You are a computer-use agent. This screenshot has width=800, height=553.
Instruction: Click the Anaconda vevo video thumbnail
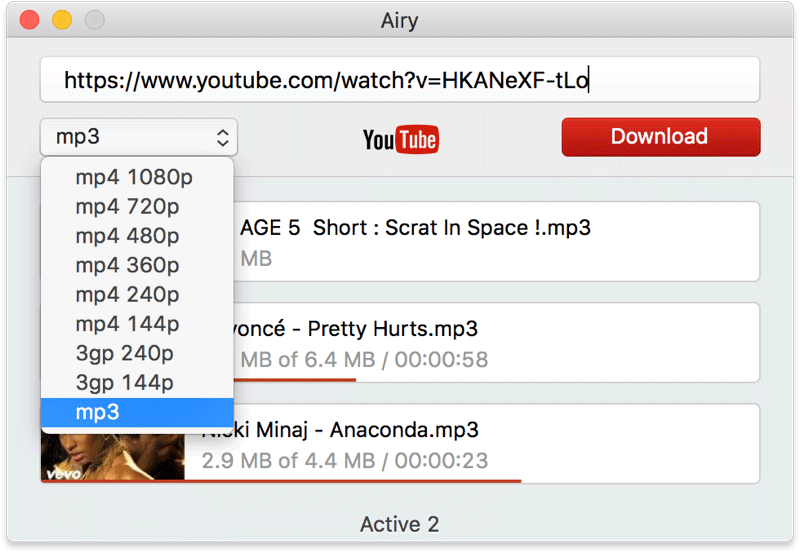coord(113,457)
